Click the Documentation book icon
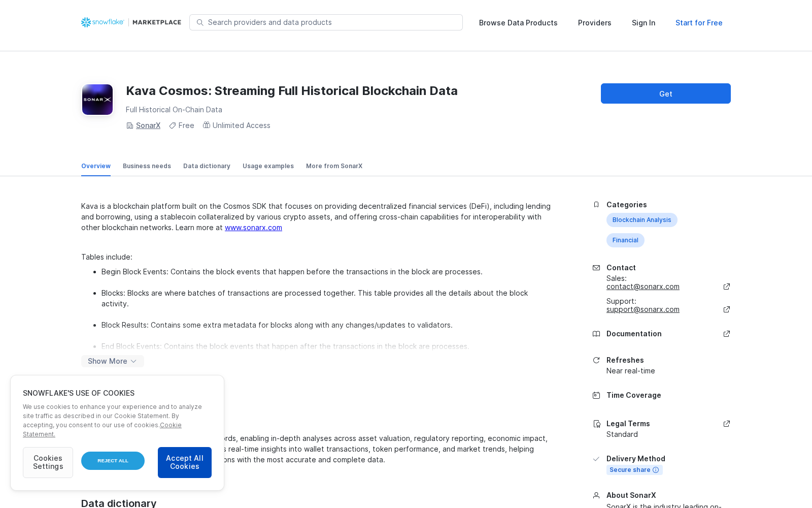 (x=596, y=334)
